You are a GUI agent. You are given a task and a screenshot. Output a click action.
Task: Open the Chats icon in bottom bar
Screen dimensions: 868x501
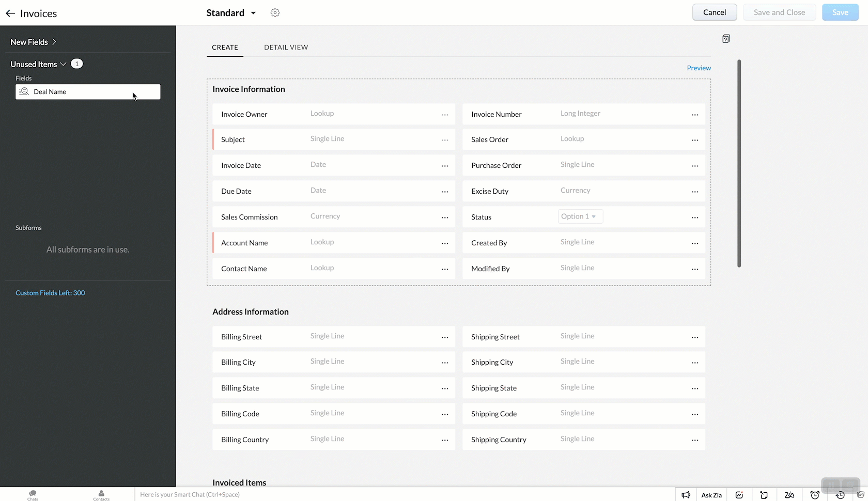coord(33,494)
